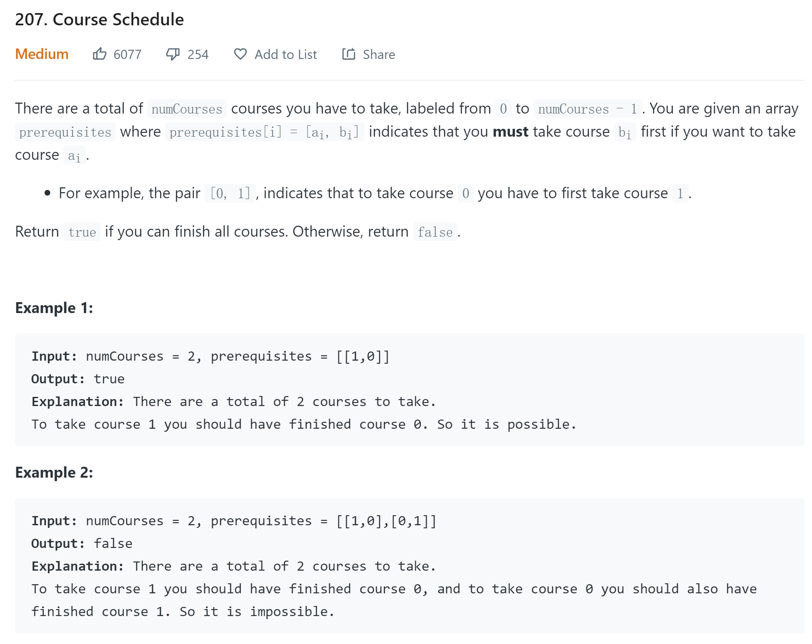Click the Output: false line in Example 2
812x644 pixels.
coord(82,544)
